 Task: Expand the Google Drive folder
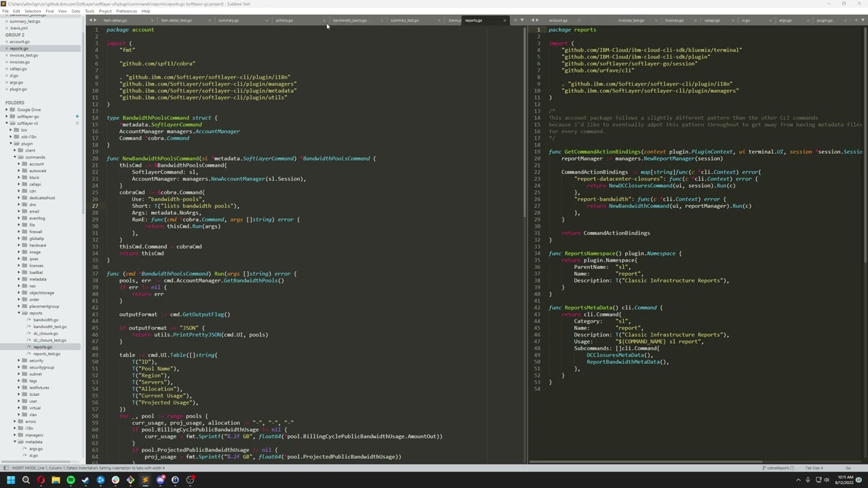point(7,109)
